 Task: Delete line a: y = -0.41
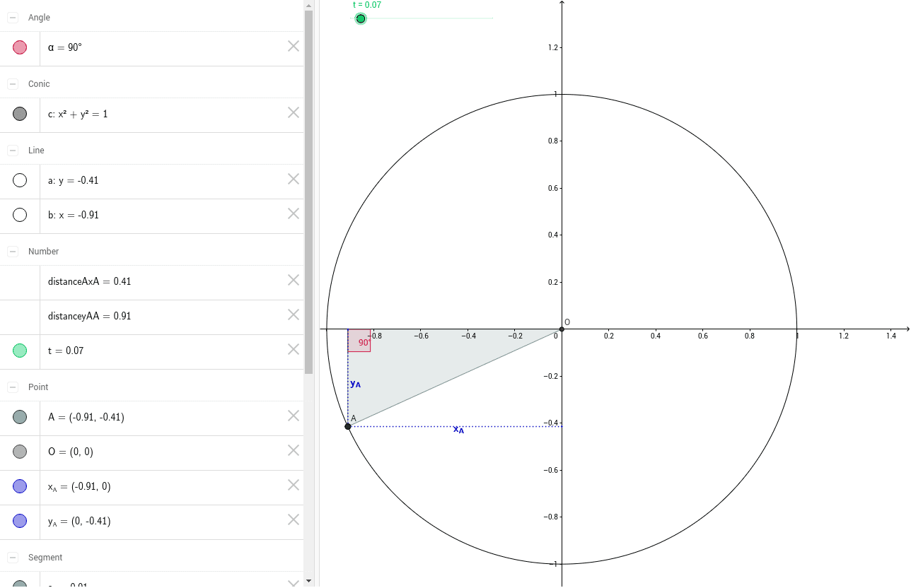point(294,179)
